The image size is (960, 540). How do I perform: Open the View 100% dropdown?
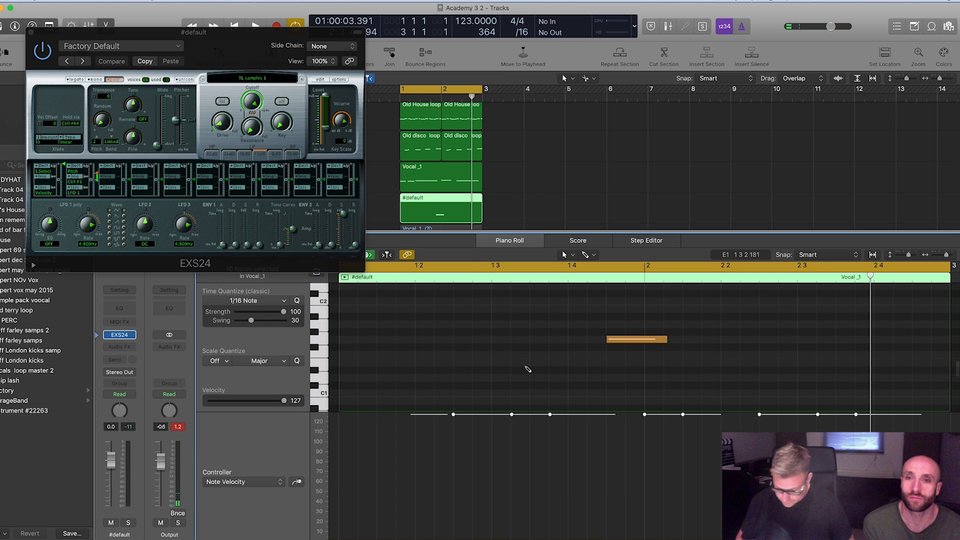322,61
